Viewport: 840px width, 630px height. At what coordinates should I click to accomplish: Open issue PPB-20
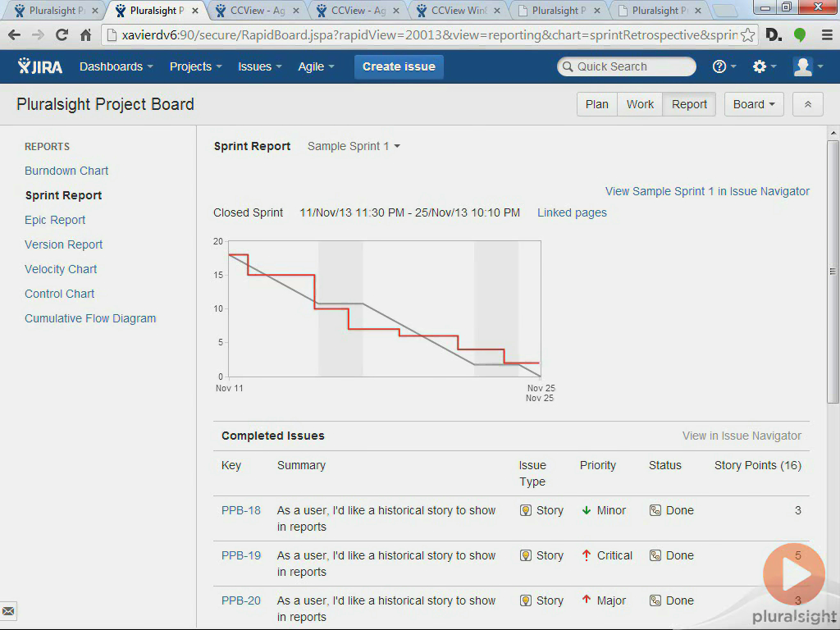coord(240,600)
